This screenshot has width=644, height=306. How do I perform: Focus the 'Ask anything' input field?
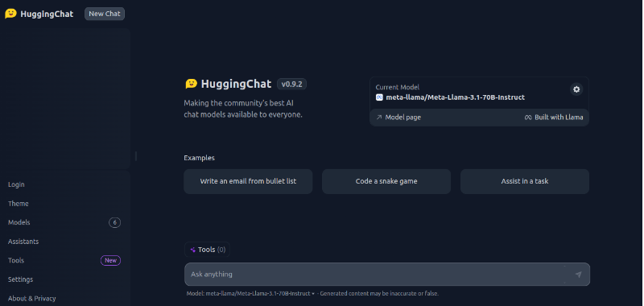click(378, 275)
